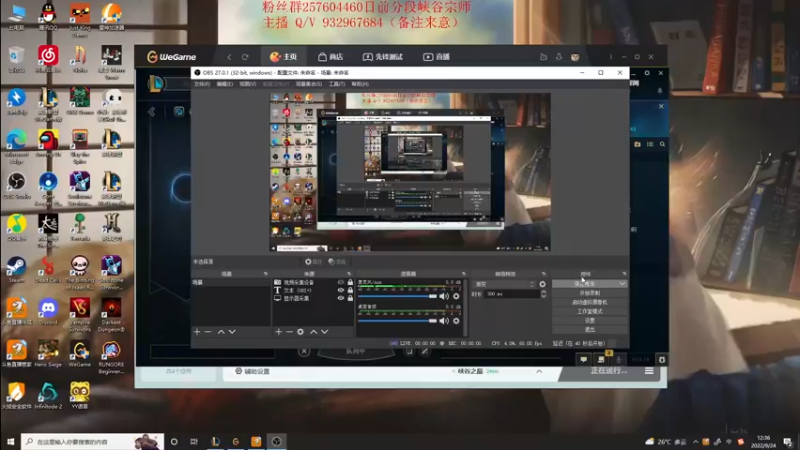Remove the selected source with the minus icon
Viewport: 800px width, 450px height.
point(289,332)
